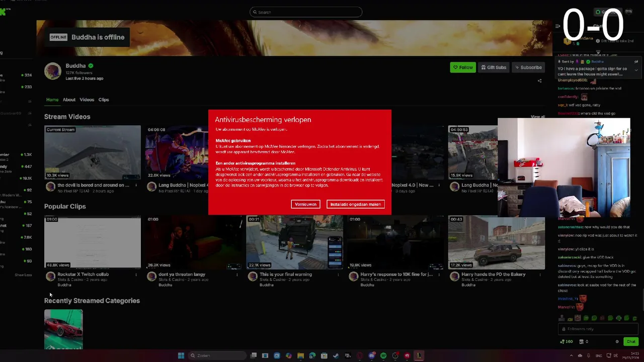
Task: Click Buddha is offline banner text
Action: coord(98,37)
